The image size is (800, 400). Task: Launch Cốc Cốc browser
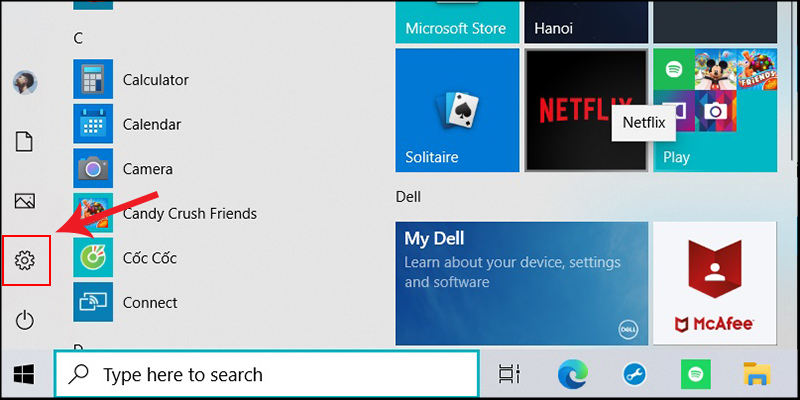149,258
